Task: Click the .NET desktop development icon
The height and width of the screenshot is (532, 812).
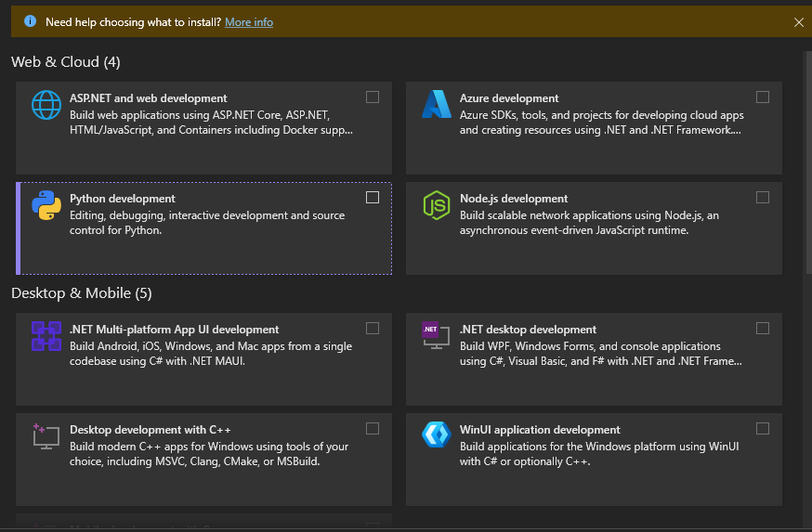Action: 437,336
